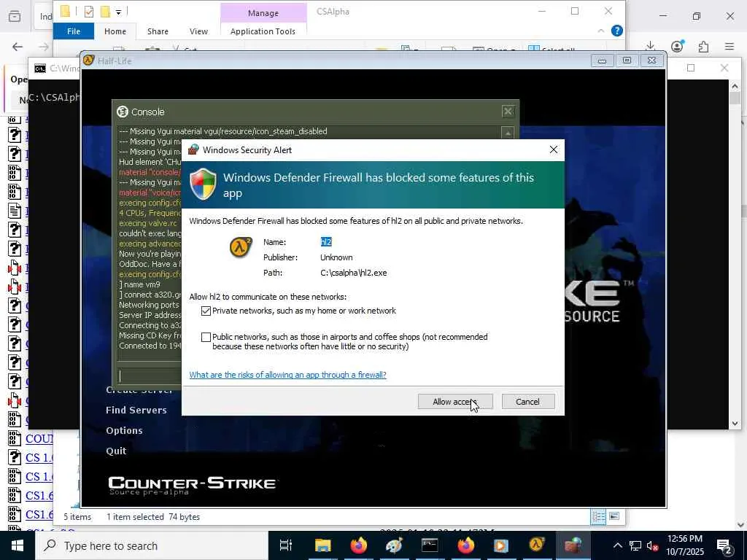
Task: Open browser account profile icon
Action: click(x=677, y=46)
